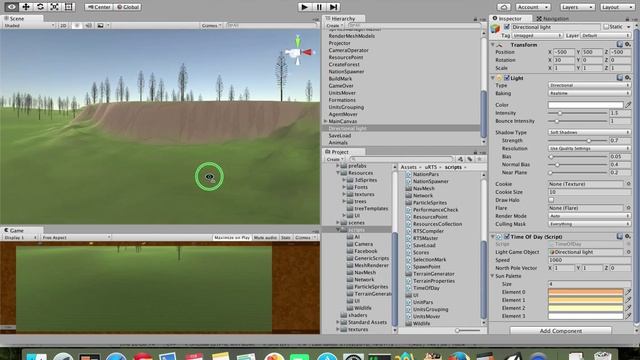
Task: Open Cookie texture object picker circle
Action: [x=628, y=184]
